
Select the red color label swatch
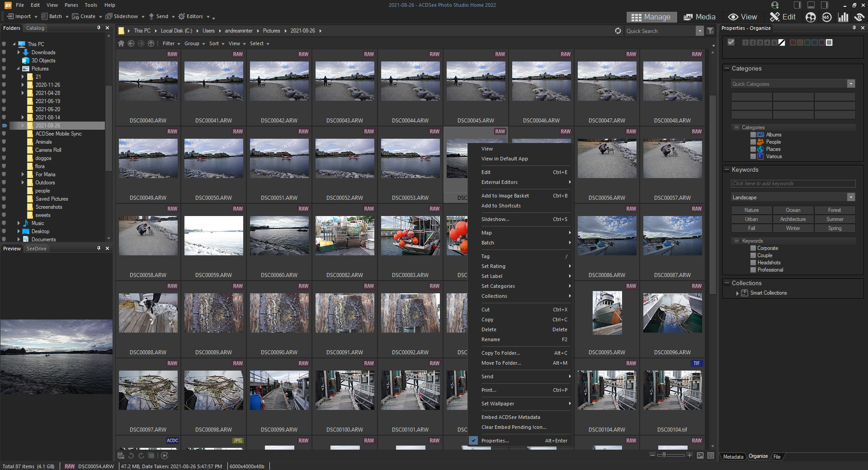click(793, 42)
